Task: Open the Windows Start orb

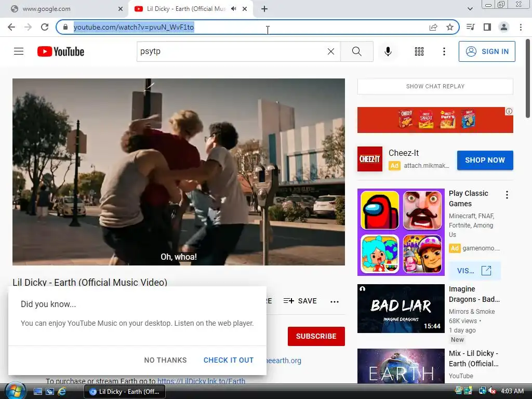Action: 15,391
